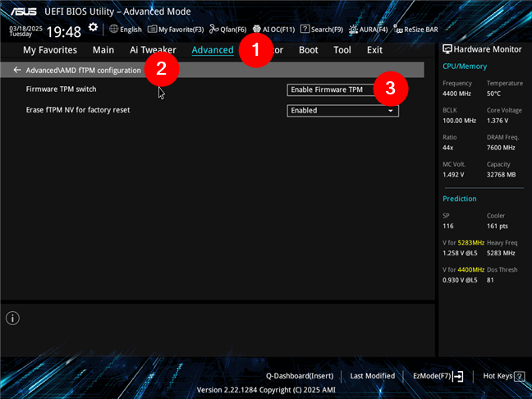
Task: Click the CPU/Memory heading
Action: pos(465,66)
